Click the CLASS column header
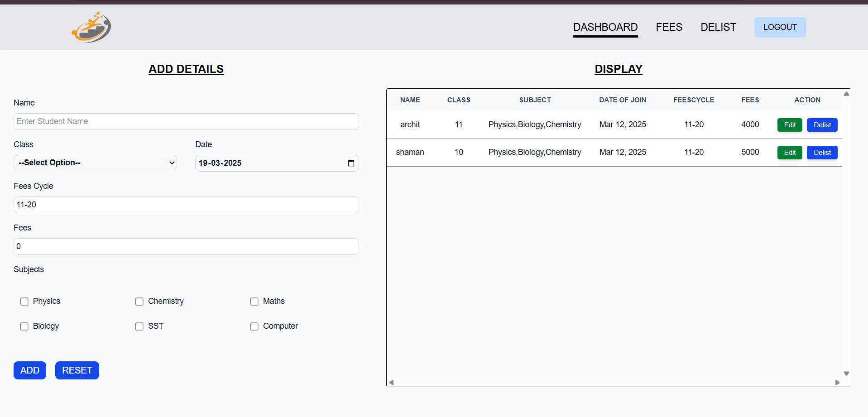This screenshot has width=868, height=417. point(459,100)
